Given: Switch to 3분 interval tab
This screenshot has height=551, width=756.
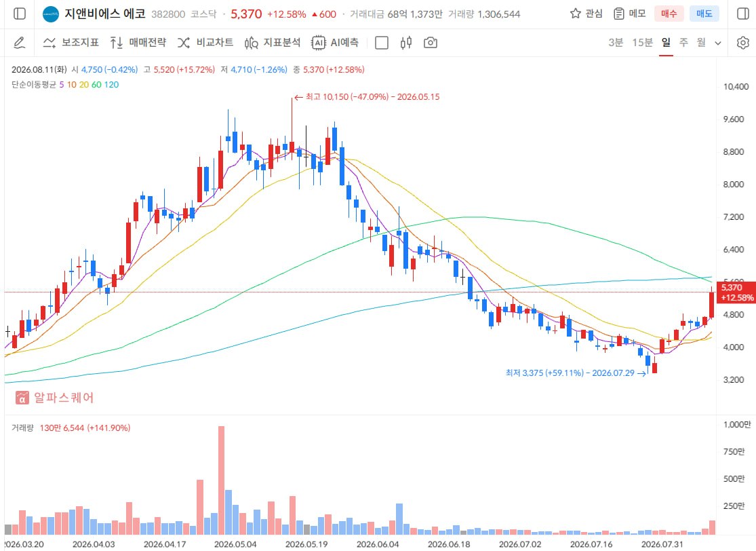Looking at the screenshot, I should point(615,43).
